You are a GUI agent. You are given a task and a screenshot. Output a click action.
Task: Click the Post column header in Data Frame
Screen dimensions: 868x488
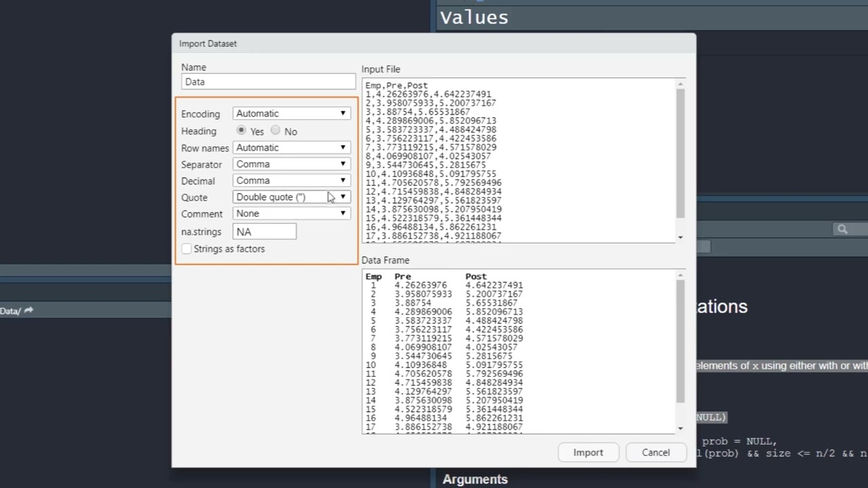[x=476, y=277]
